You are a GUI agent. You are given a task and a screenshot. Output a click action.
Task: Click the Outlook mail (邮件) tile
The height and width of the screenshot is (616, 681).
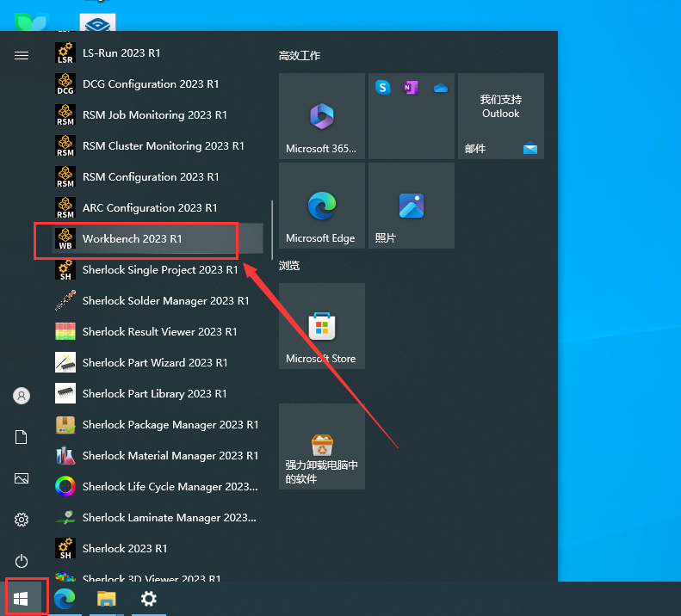[x=500, y=116]
